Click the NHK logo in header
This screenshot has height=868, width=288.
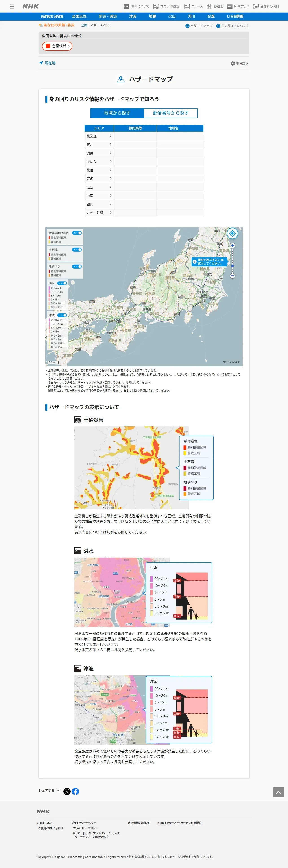coord(31,6)
